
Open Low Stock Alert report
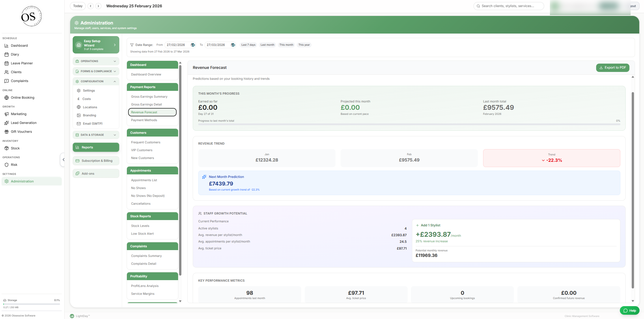coord(142,234)
